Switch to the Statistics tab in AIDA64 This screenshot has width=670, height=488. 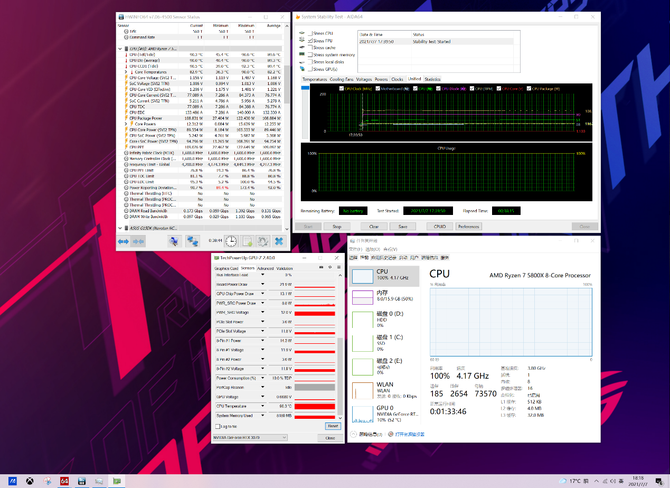(x=432, y=79)
